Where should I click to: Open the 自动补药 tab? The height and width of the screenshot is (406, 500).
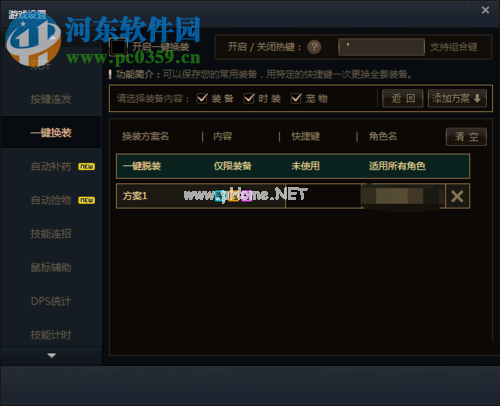click(x=51, y=166)
